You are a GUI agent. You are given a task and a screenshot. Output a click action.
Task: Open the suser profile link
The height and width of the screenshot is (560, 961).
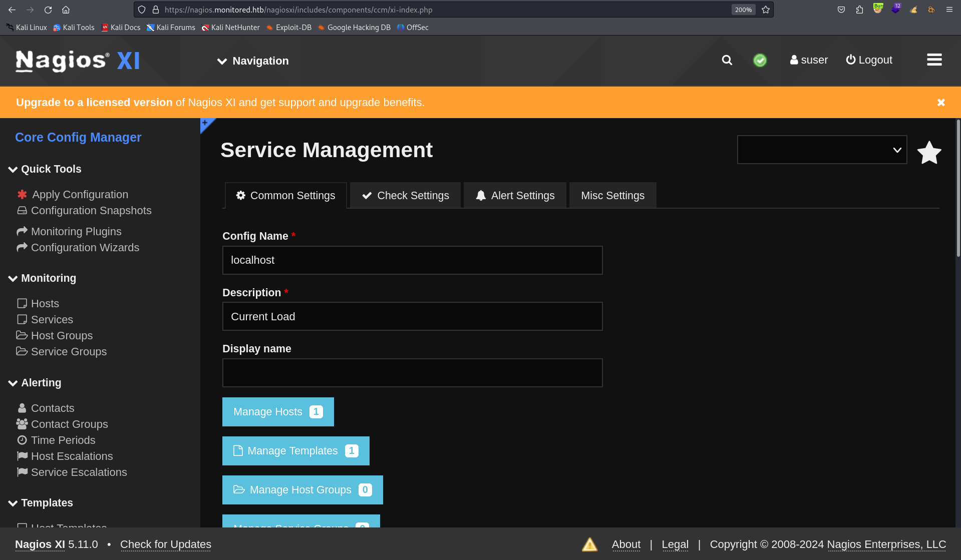point(809,60)
